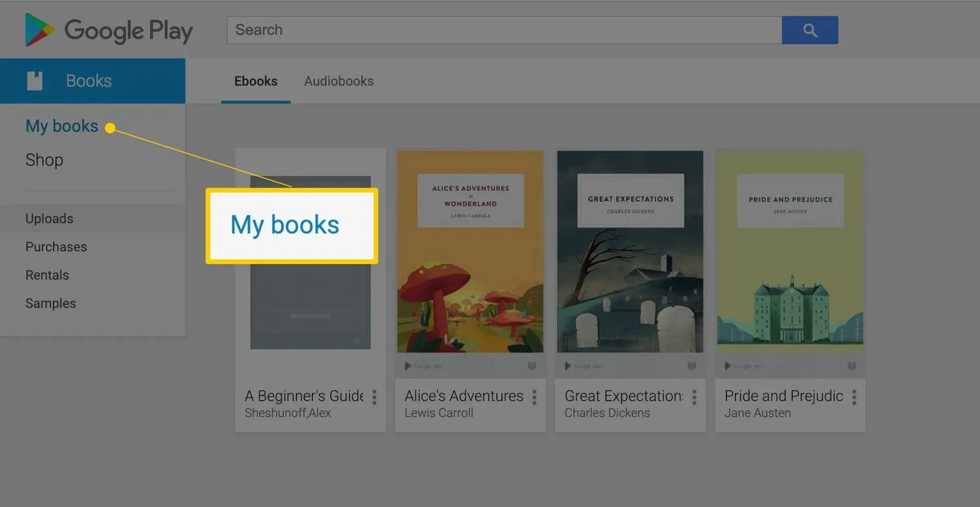
Task: Open A Beginner's Guide book cover
Action: pyautogui.click(x=310, y=263)
